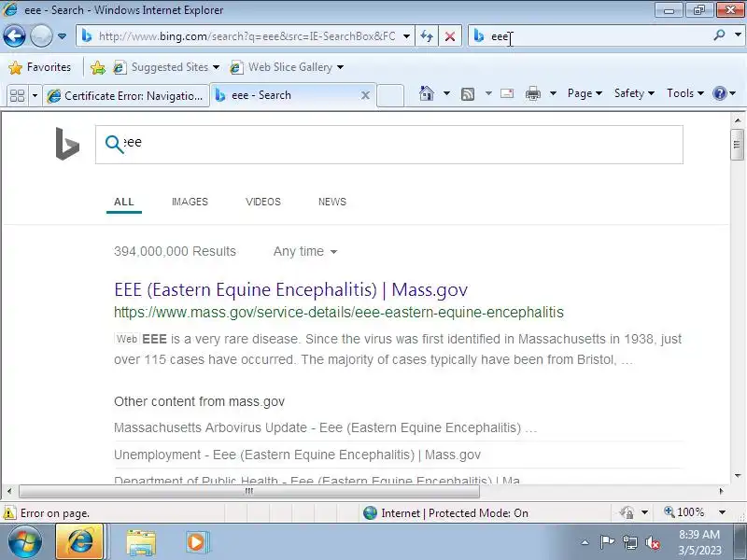Select the VIDEOS results tab

point(263,202)
